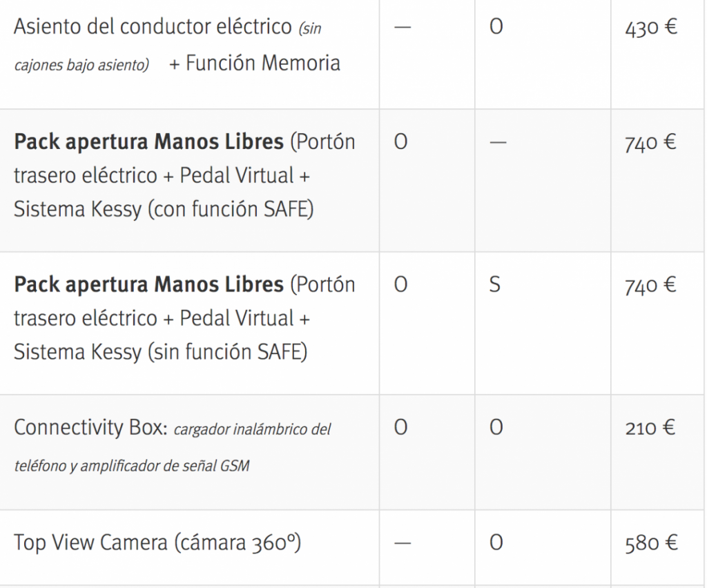
Task: Click the "O" in the Top View Camera row
Action: tap(495, 543)
